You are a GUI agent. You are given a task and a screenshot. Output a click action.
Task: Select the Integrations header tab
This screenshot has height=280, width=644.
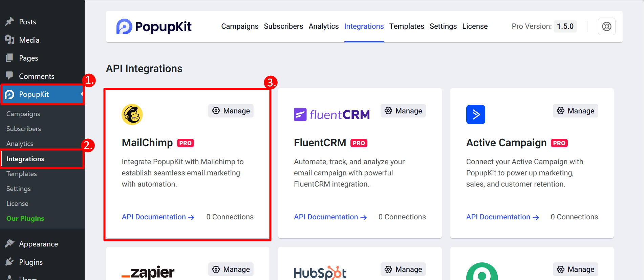click(364, 26)
